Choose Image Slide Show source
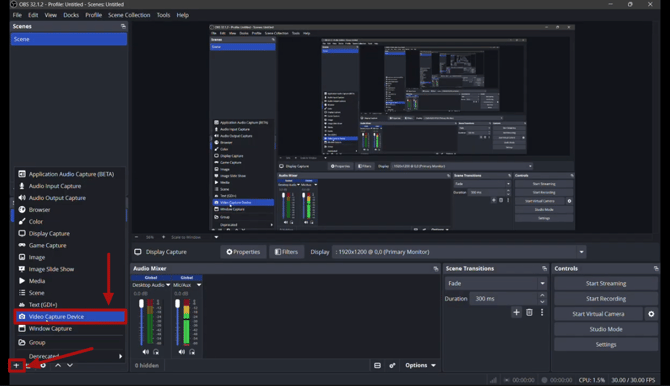 pos(71,269)
